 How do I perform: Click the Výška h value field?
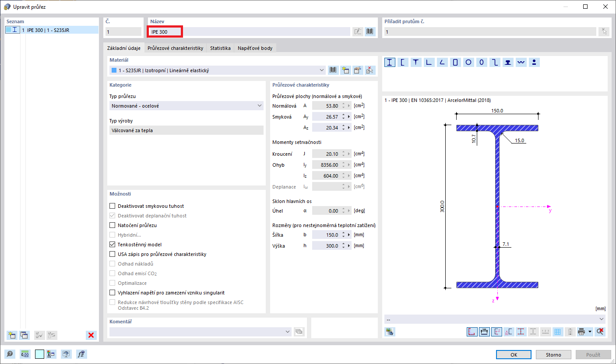(326, 246)
